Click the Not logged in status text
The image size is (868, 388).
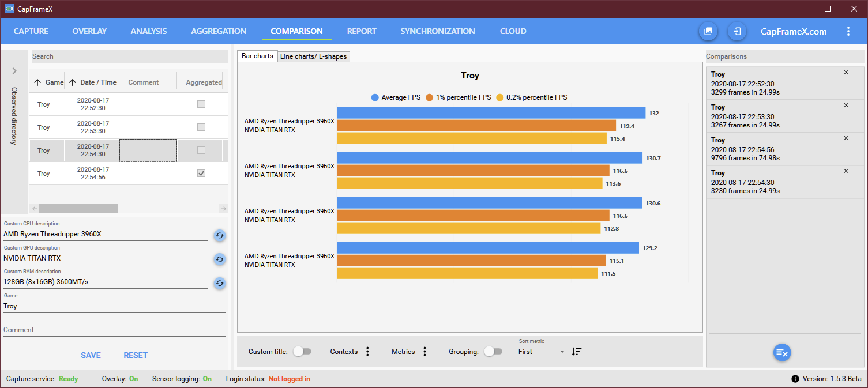tap(289, 379)
